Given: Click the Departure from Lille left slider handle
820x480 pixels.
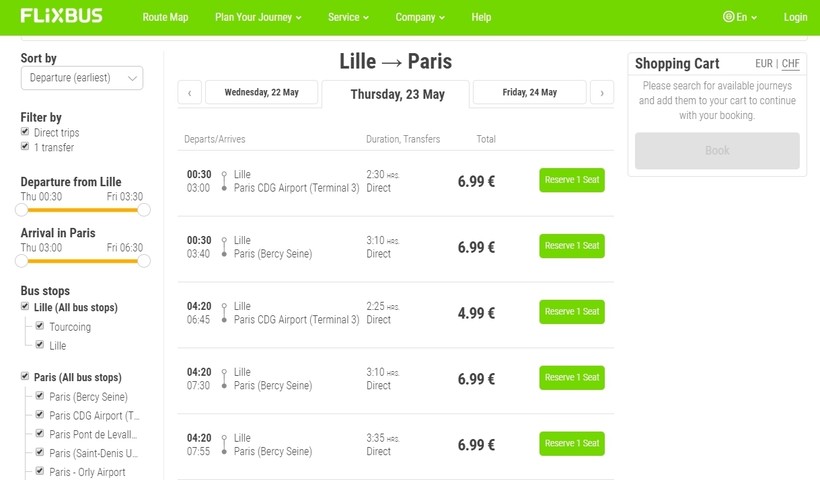Looking at the screenshot, I should [x=21, y=210].
